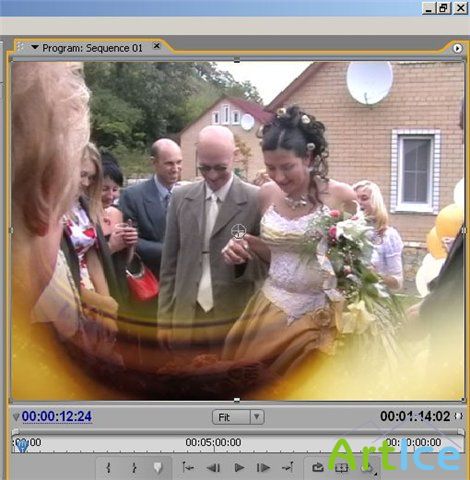The width and height of the screenshot is (470, 480).
Task: Click the current timecode 00:00:12:24
Action: point(57,416)
